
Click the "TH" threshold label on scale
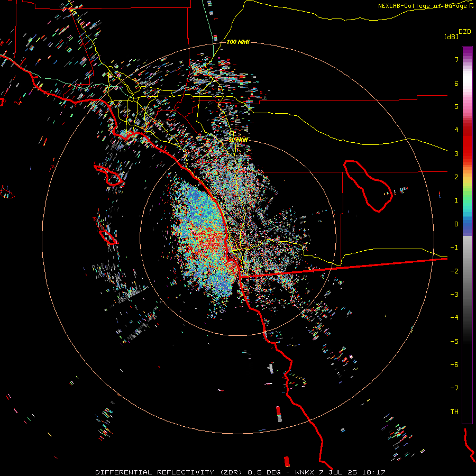click(454, 411)
